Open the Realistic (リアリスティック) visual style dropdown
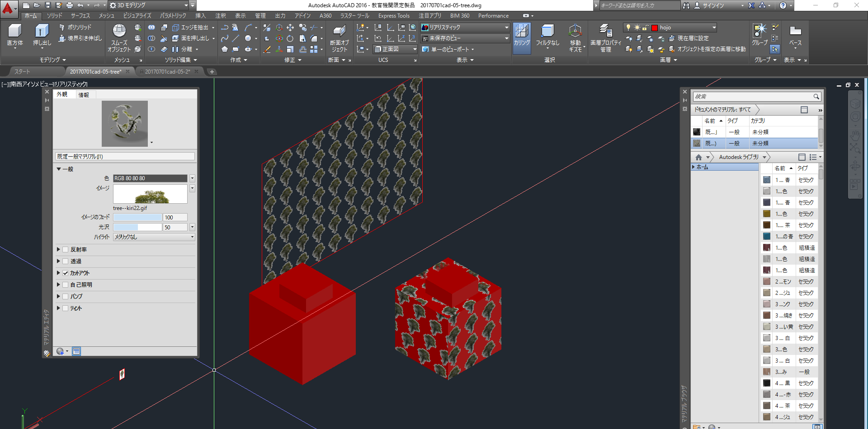 [x=465, y=28]
